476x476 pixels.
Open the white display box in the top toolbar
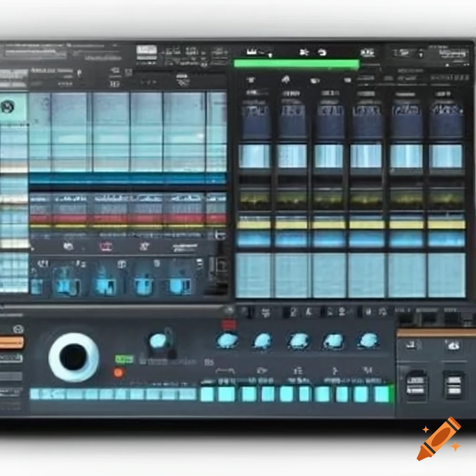146,51
